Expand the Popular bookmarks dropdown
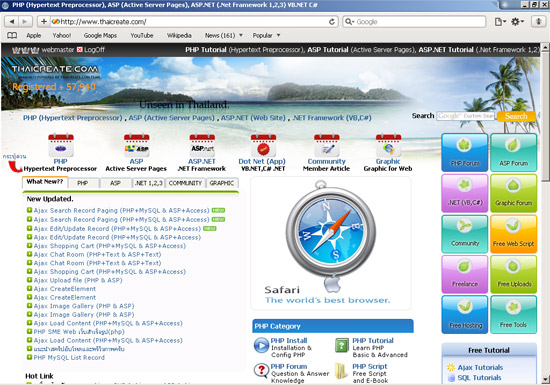 point(278,35)
